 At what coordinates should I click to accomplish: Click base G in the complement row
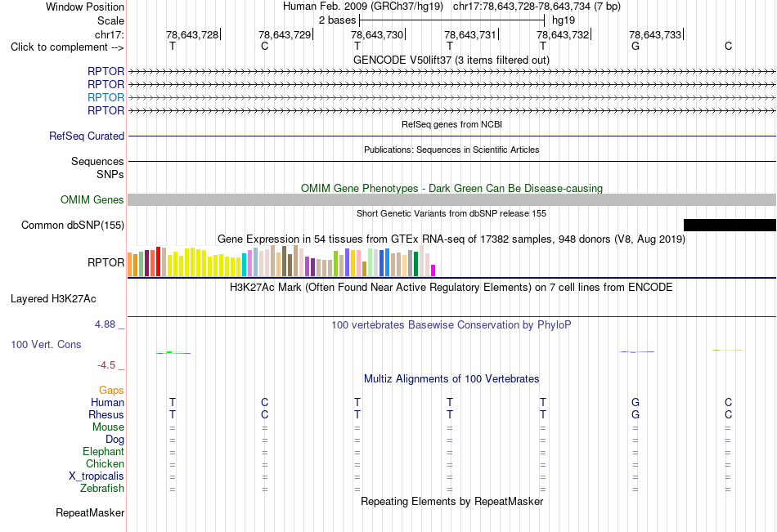pos(636,46)
